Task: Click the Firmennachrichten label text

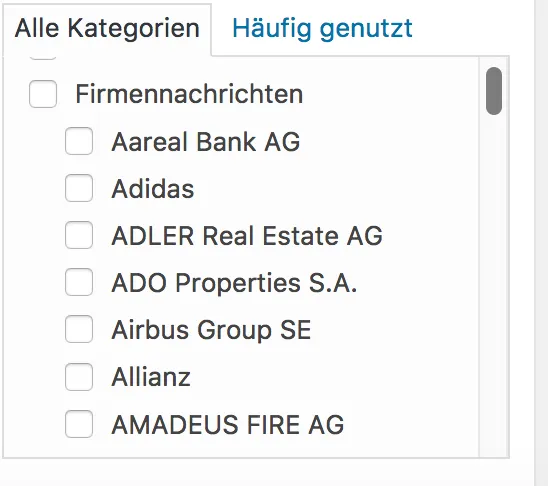Action: [x=189, y=94]
